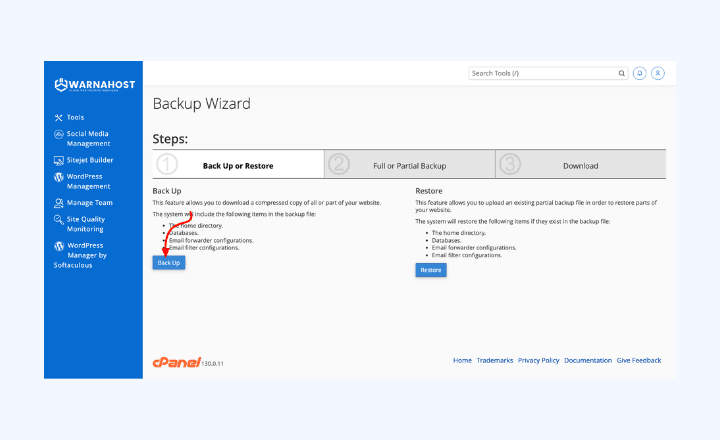Image resolution: width=720 pixels, height=440 pixels.
Task: Open Sitejet Builder menu item
Action: [90, 160]
